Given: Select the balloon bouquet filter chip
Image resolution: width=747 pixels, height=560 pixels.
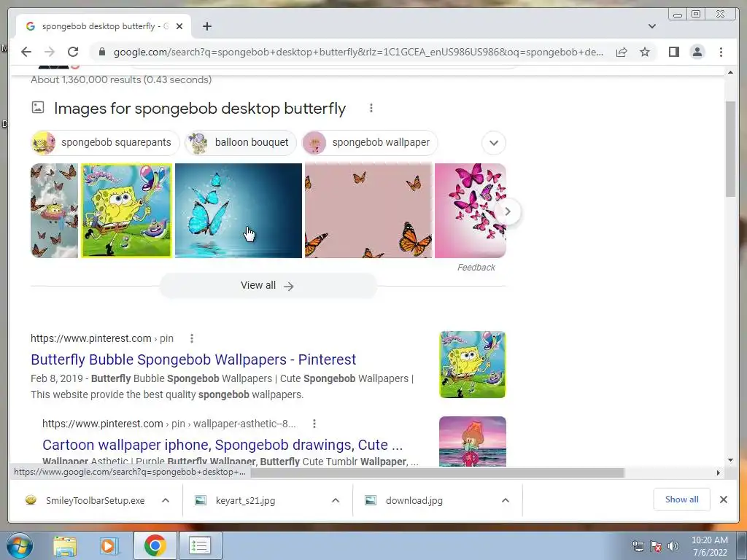Looking at the screenshot, I should [241, 142].
